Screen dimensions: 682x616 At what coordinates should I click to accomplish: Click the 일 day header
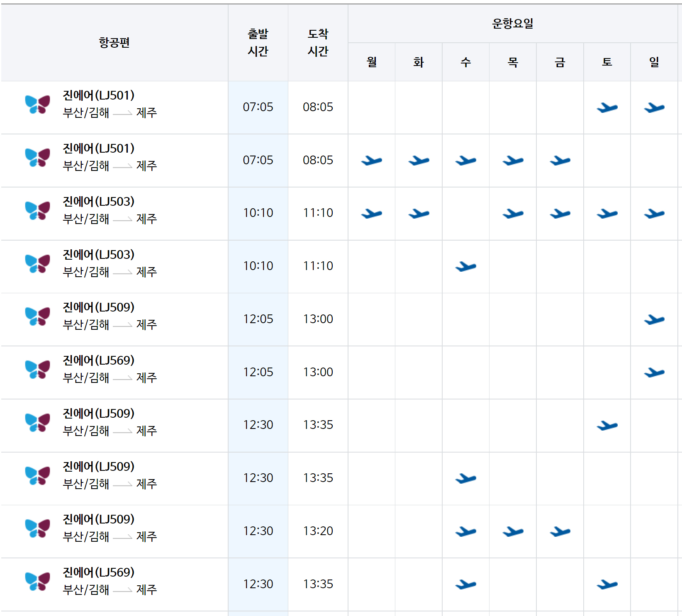coord(654,62)
